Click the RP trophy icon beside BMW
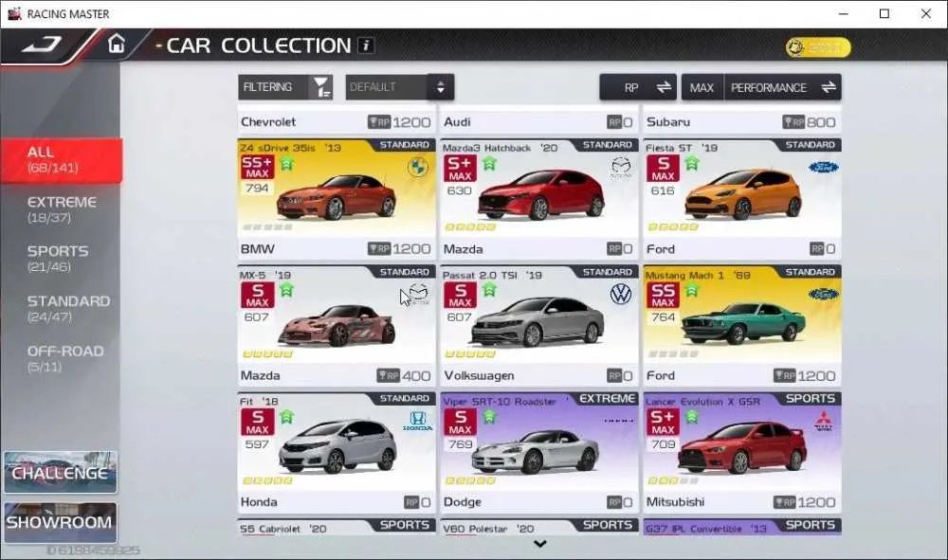The image size is (948, 560). (x=379, y=249)
